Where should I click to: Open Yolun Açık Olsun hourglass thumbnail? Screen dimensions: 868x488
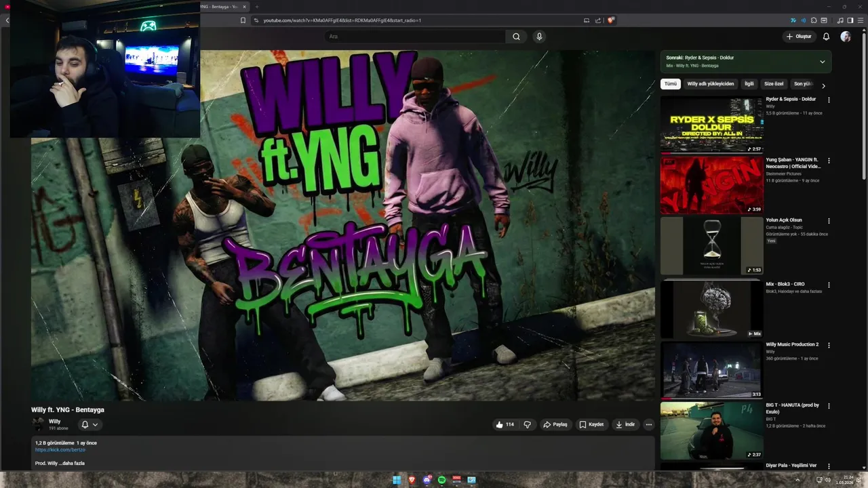(711, 245)
